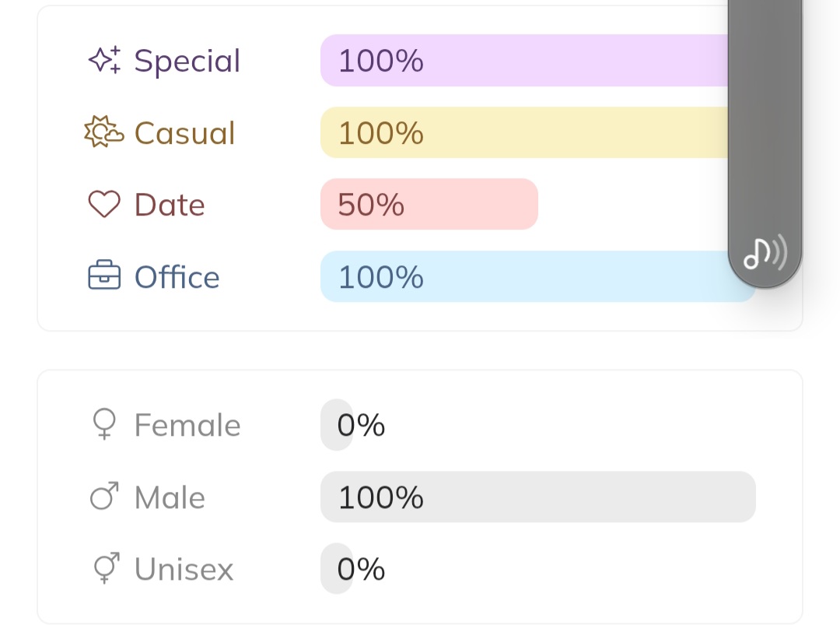The image size is (840, 639).
Task: Select the Office label text
Action: click(177, 277)
